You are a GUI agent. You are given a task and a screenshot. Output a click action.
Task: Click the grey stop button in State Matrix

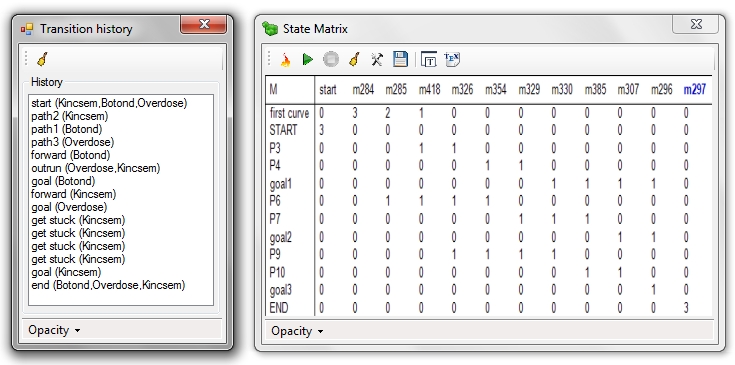[x=331, y=60]
